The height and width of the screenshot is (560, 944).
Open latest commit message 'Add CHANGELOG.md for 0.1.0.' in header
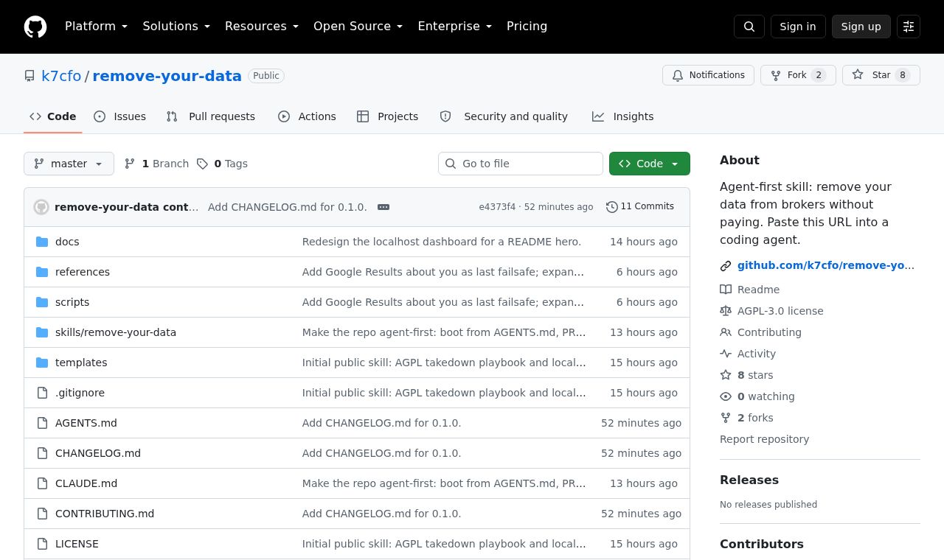(288, 207)
